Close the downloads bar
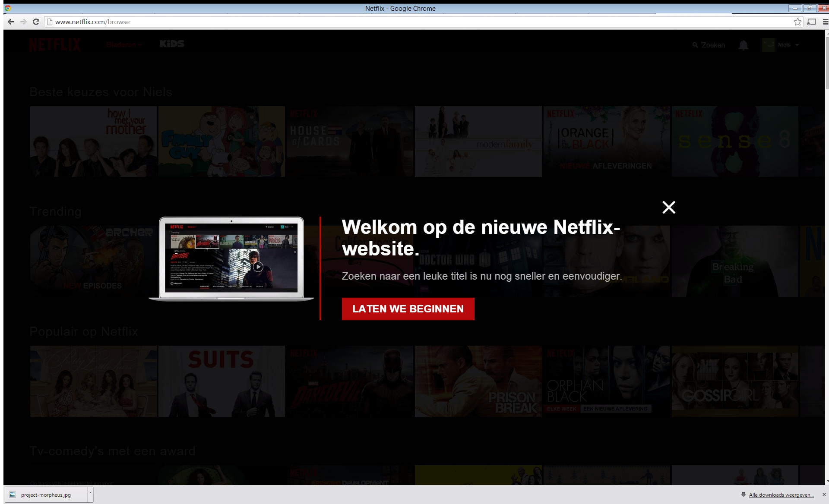The width and height of the screenshot is (829, 504). pos(824,495)
